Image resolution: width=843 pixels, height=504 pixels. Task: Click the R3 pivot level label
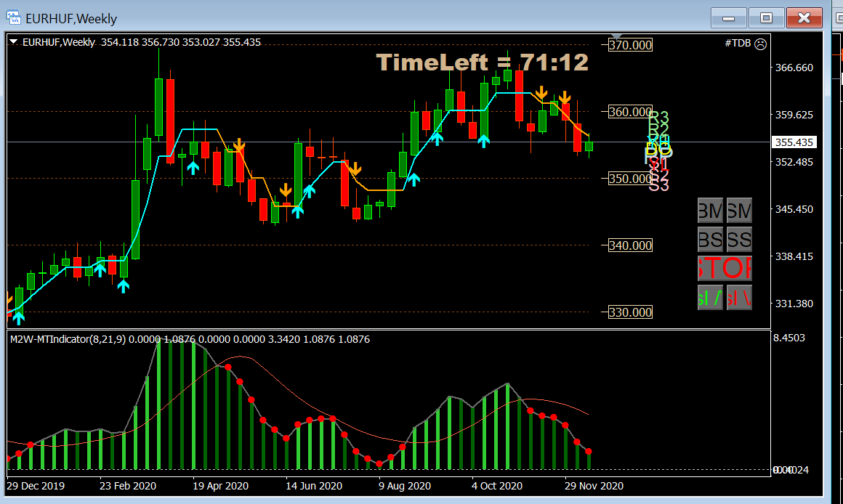(x=658, y=118)
